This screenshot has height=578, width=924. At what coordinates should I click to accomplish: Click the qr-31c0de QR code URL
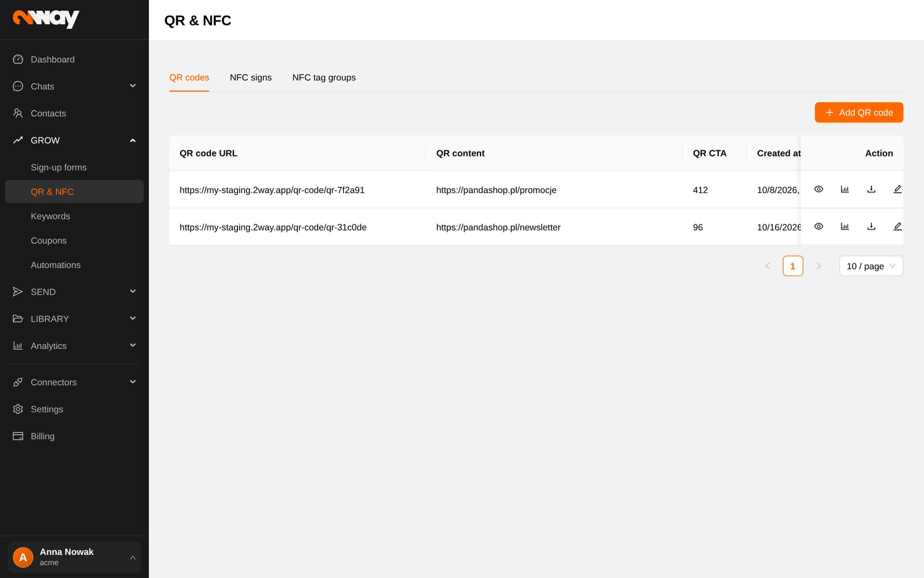(x=273, y=227)
